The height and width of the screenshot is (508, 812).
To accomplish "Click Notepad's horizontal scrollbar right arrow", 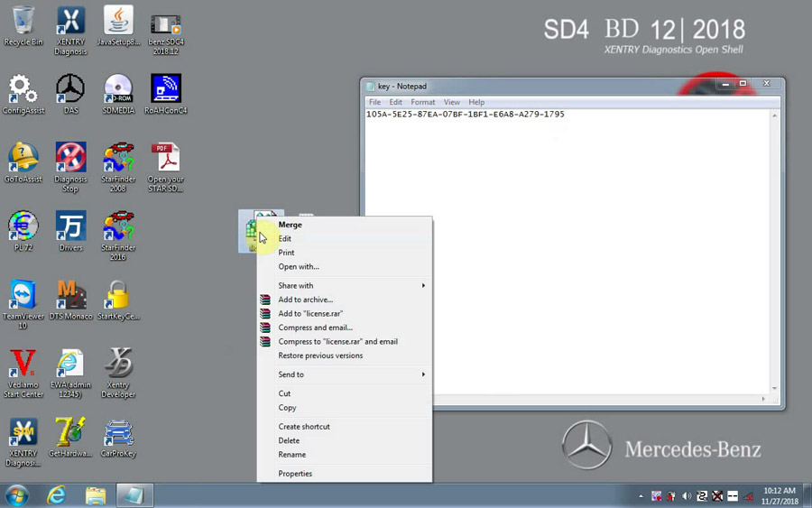I will [763, 399].
